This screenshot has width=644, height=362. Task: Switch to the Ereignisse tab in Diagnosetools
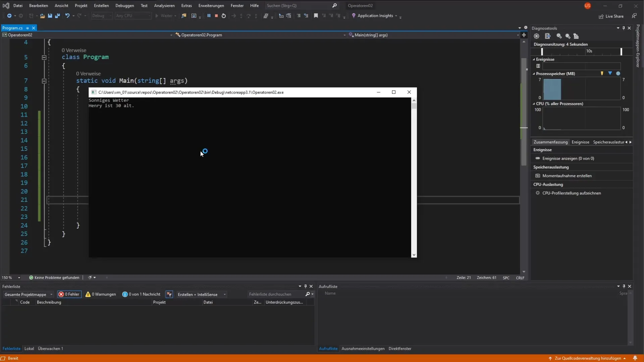tap(580, 142)
